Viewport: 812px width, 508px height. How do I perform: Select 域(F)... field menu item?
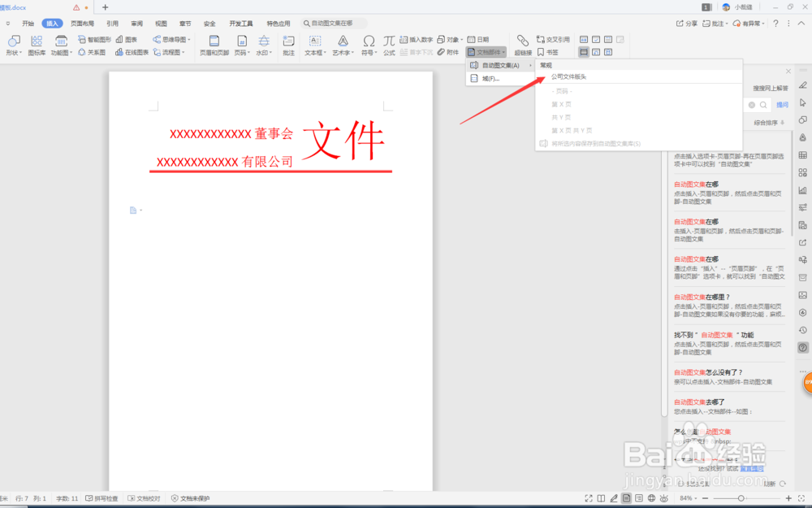tap(500, 79)
